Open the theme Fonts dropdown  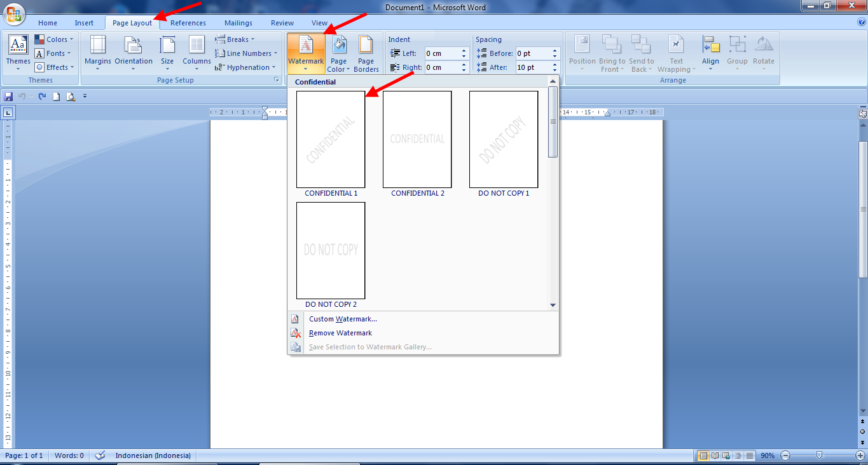54,53
